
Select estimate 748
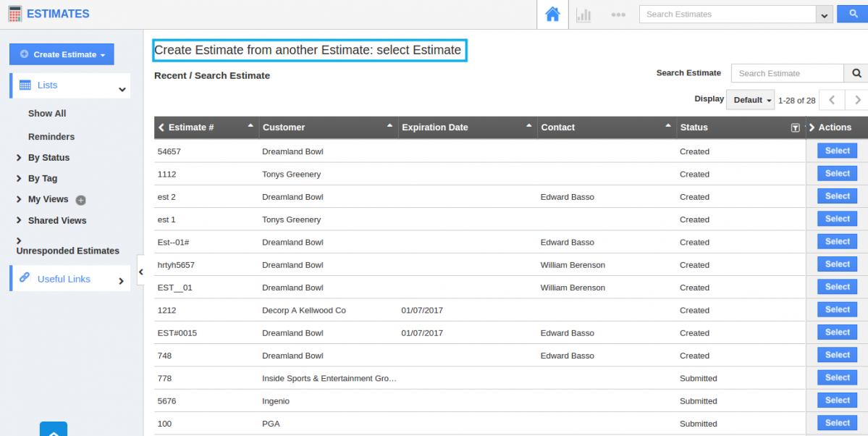(837, 355)
